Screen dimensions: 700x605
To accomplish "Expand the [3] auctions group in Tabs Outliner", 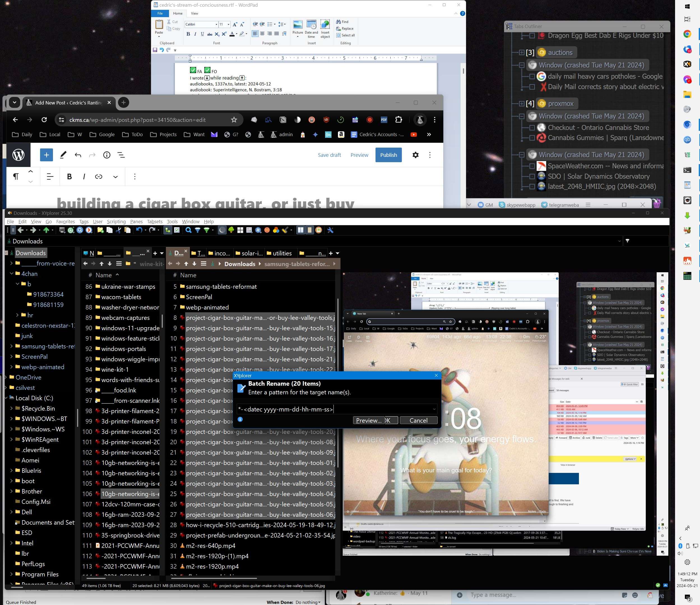I will coord(521,53).
